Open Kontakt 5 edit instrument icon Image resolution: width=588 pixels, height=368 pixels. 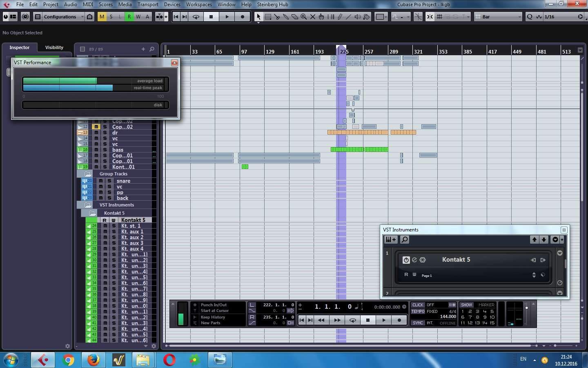[x=414, y=260]
